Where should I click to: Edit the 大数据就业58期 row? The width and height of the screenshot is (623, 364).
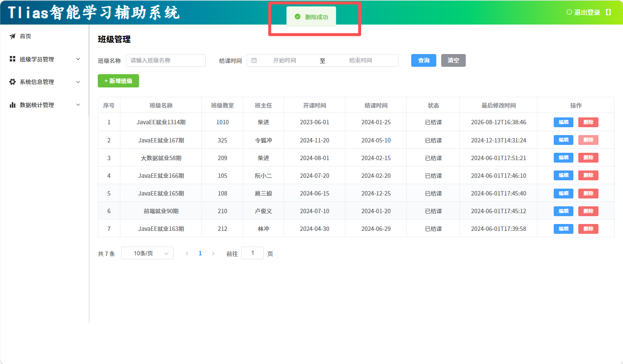[x=564, y=158]
